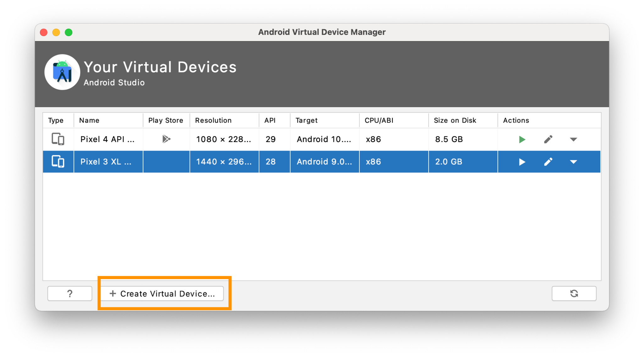Click the API value 28
The image size is (644, 357).
pyautogui.click(x=275, y=162)
